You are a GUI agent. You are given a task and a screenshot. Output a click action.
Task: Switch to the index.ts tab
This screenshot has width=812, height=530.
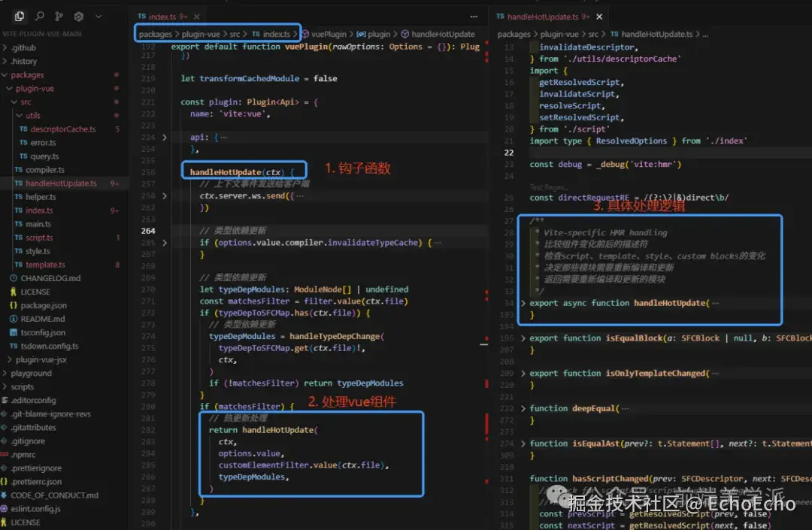pos(162,17)
